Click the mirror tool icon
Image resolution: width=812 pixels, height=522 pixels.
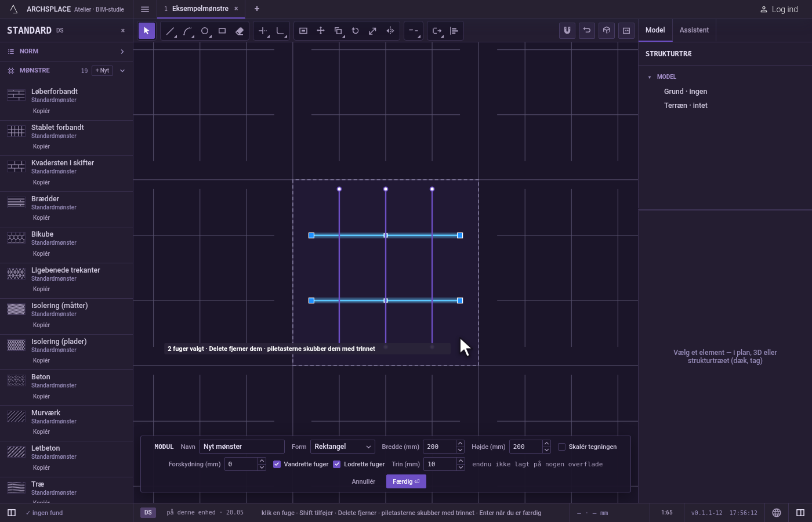pos(390,31)
